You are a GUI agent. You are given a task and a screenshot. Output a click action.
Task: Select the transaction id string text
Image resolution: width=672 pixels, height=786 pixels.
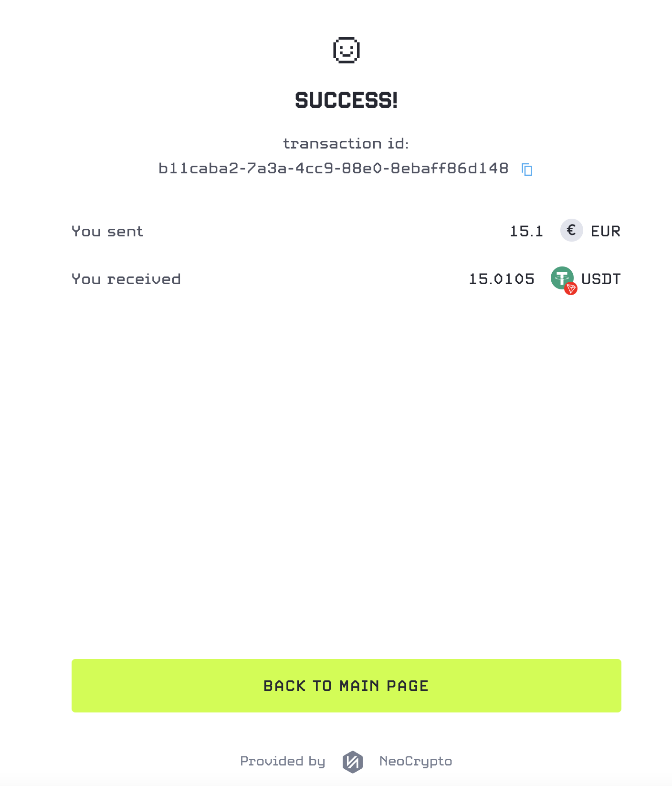(334, 169)
